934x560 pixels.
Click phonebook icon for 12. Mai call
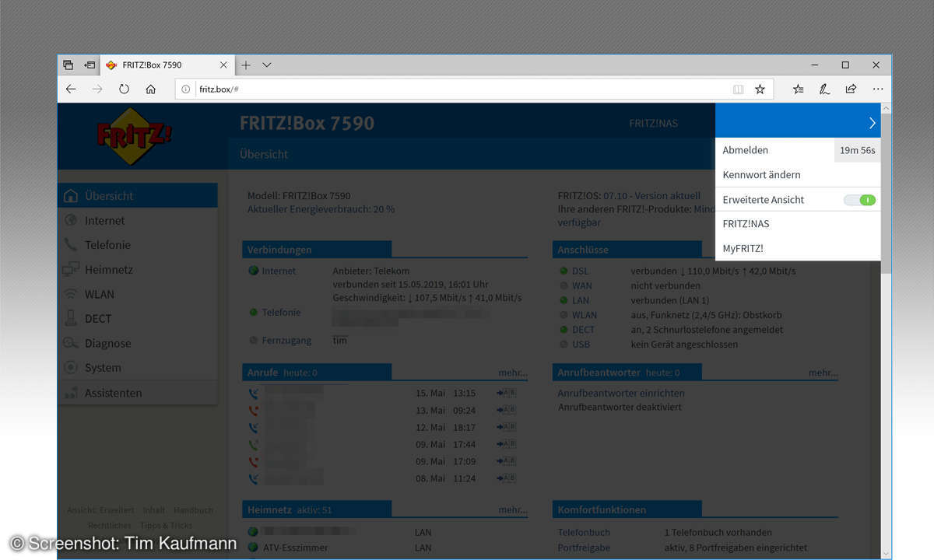[507, 427]
